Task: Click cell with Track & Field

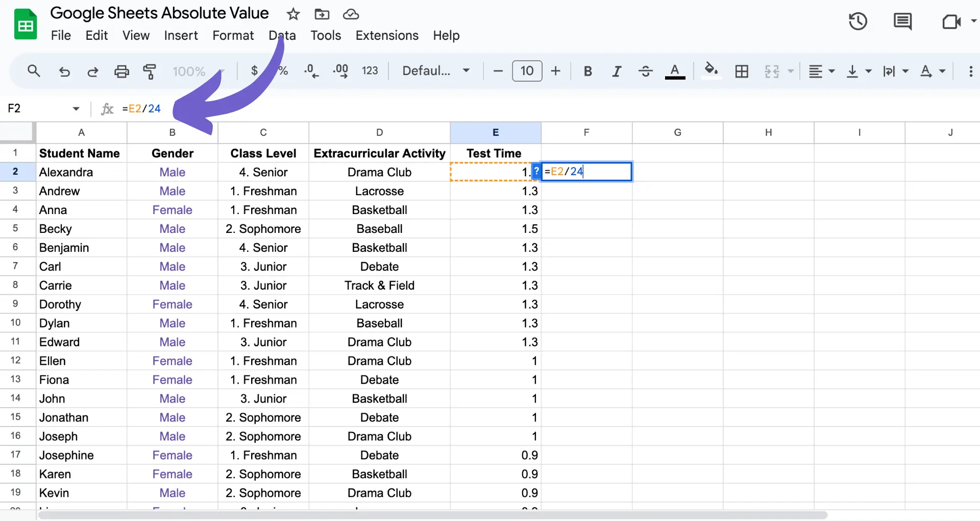Action: (x=379, y=286)
